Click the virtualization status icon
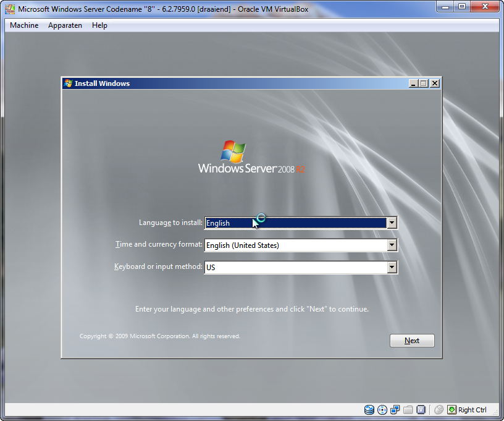This screenshot has height=421, width=504. click(x=421, y=410)
